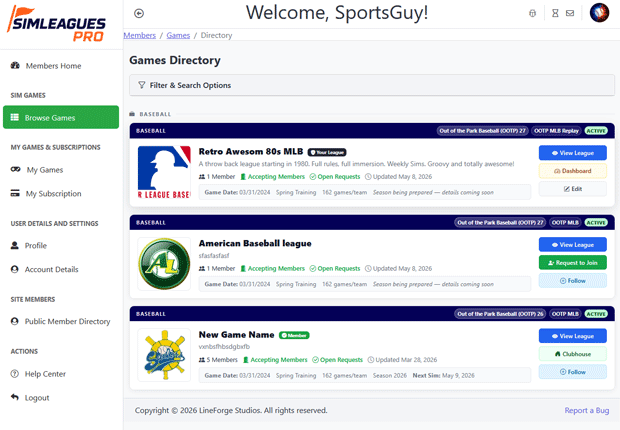Click the Public Member Directory icon
620x430 pixels.
click(x=15, y=321)
